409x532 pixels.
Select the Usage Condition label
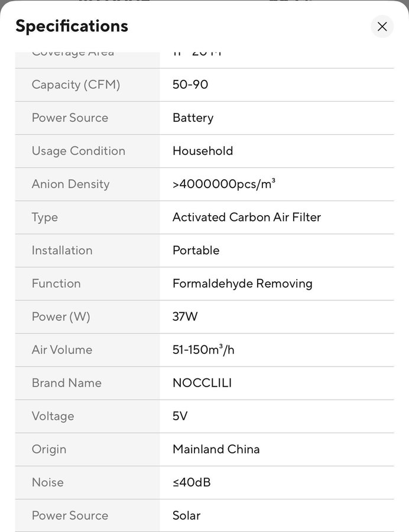click(78, 151)
